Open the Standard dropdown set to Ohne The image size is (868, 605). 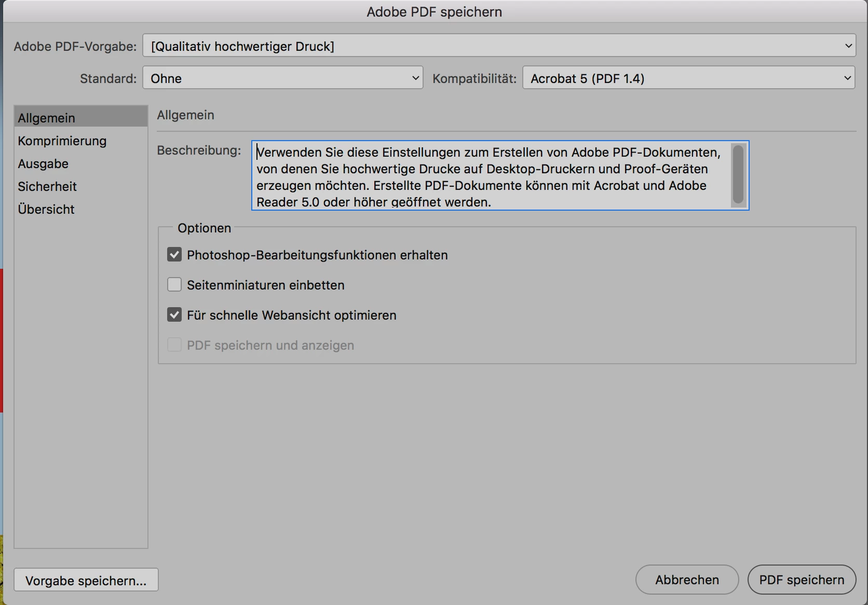[283, 78]
